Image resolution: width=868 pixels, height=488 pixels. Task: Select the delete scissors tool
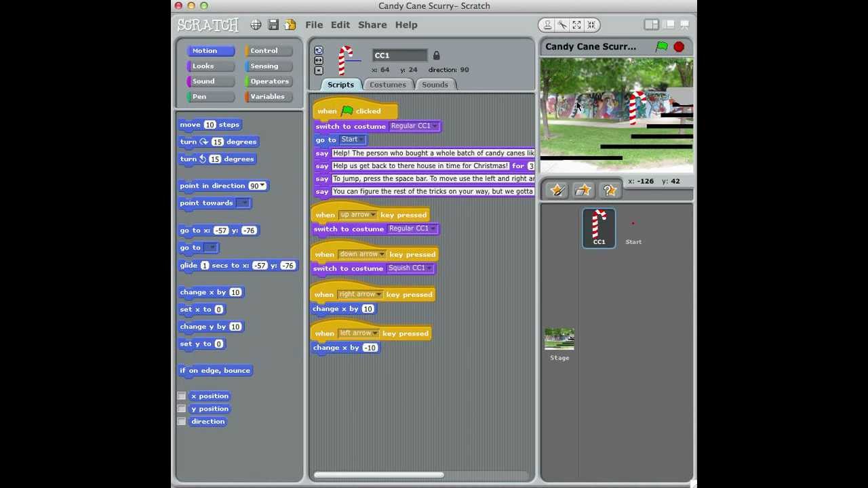pyautogui.click(x=562, y=25)
